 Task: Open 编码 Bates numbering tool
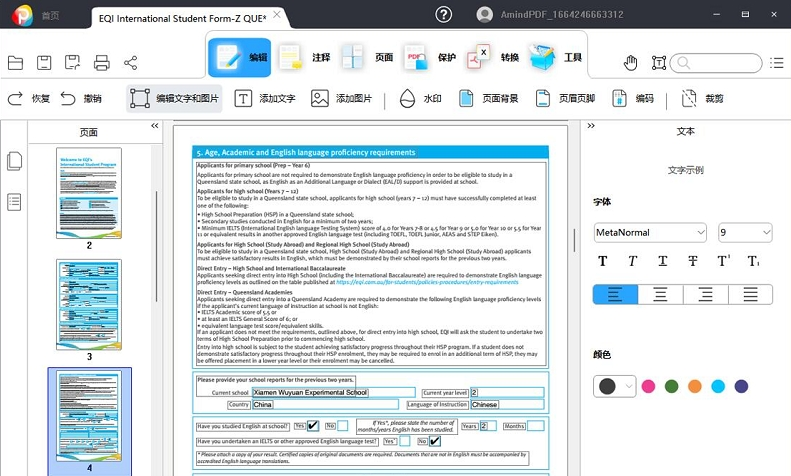click(x=633, y=98)
